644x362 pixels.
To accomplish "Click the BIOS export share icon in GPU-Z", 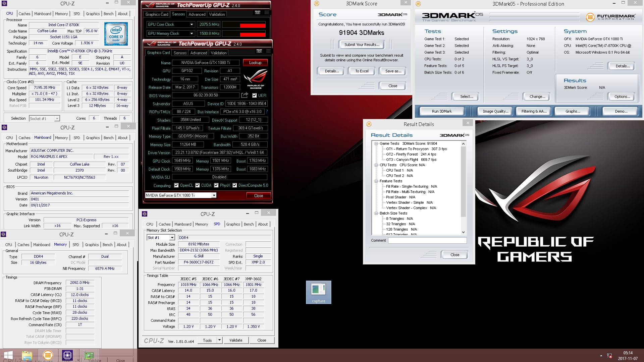I will pos(245,95).
